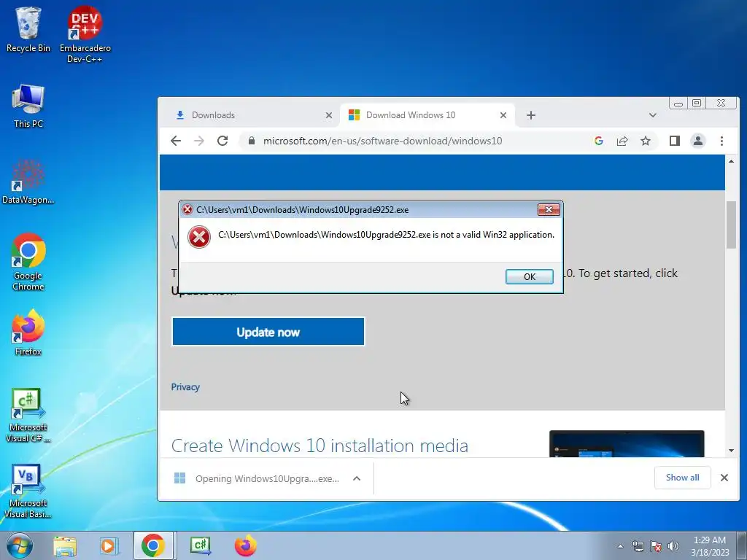Open the volume speaker icon
This screenshot has width=747, height=560.
673,546
